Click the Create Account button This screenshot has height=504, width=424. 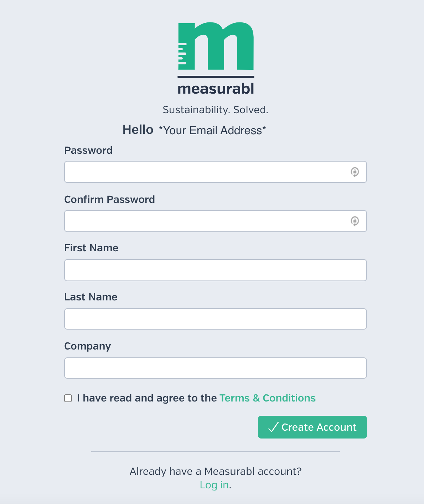tap(312, 427)
